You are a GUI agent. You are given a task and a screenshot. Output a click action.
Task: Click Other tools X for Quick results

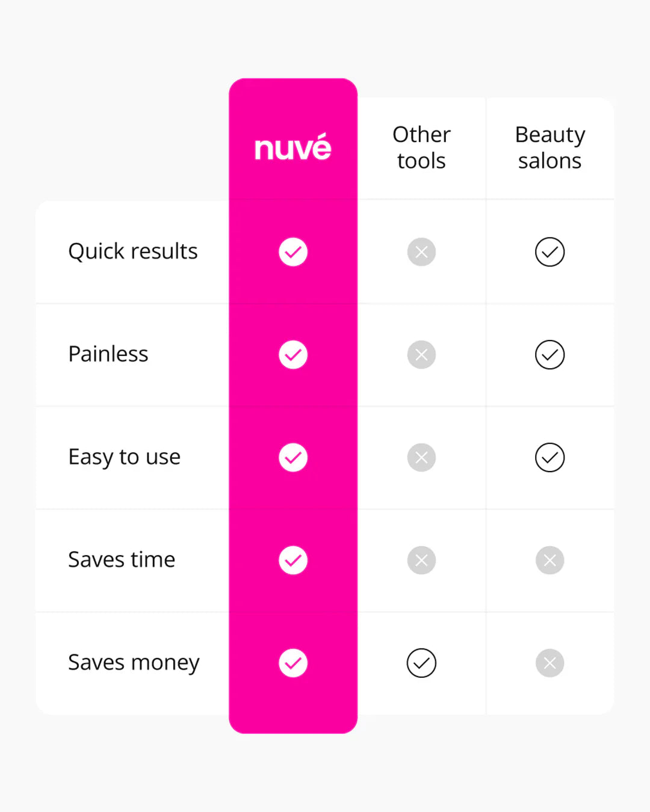click(421, 252)
